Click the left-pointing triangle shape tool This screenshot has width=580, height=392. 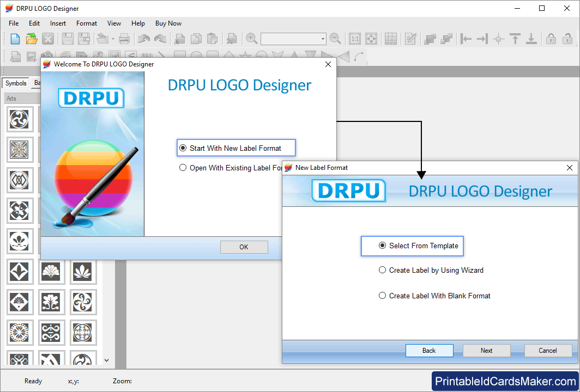coord(343,57)
